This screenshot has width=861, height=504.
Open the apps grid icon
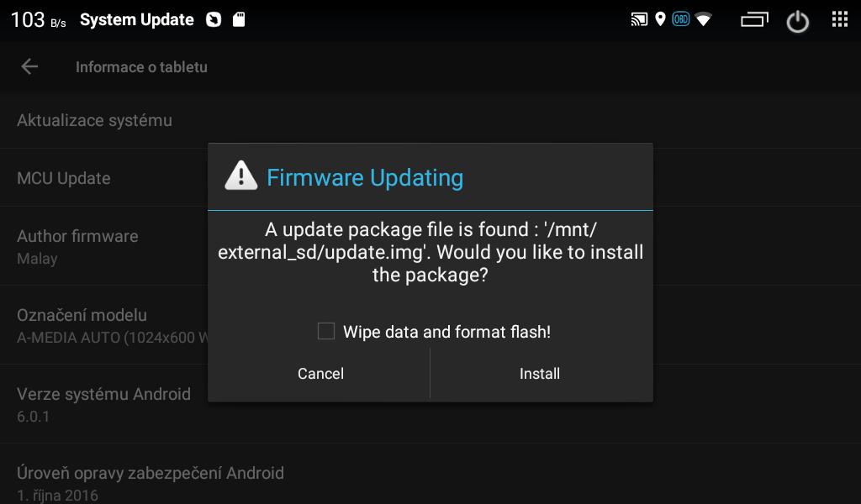coord(840,19)
